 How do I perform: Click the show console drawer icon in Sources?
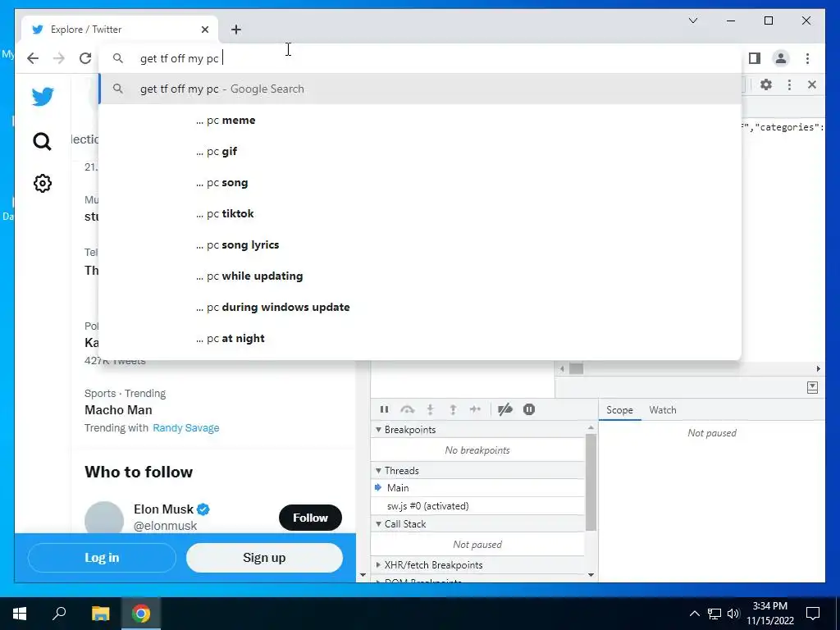pyautogui.click(x=812, y=387)
